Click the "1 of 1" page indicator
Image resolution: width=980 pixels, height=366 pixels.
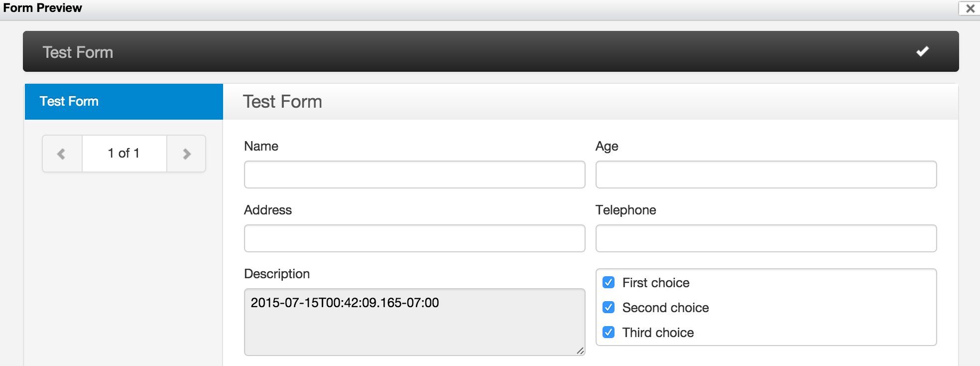click(124, 154)
